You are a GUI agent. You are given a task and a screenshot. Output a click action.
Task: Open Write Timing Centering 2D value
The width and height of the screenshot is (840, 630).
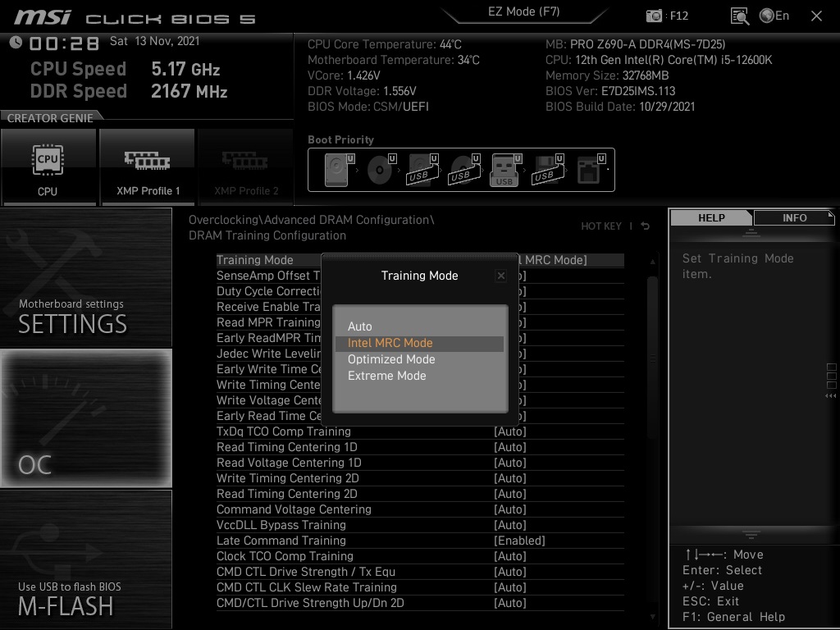pos(510,478)
